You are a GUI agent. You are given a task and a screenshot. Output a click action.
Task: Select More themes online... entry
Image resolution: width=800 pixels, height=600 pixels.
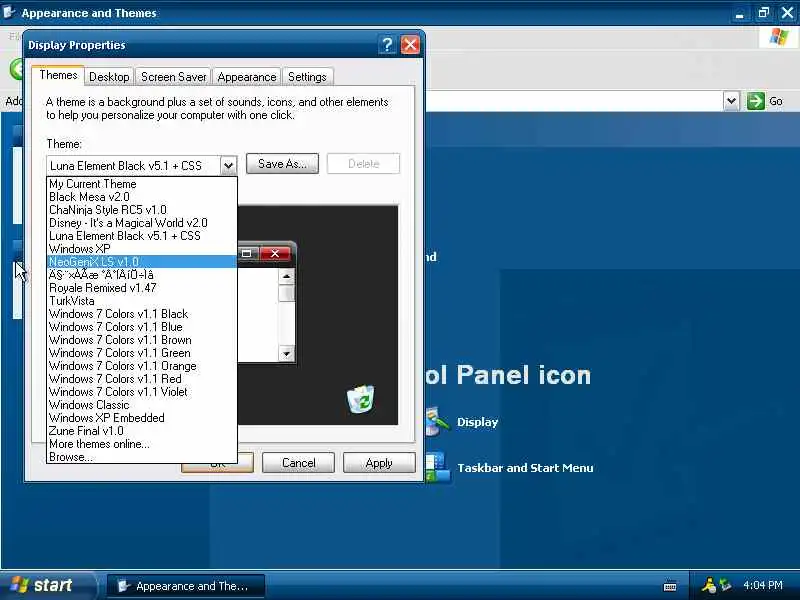142,444
